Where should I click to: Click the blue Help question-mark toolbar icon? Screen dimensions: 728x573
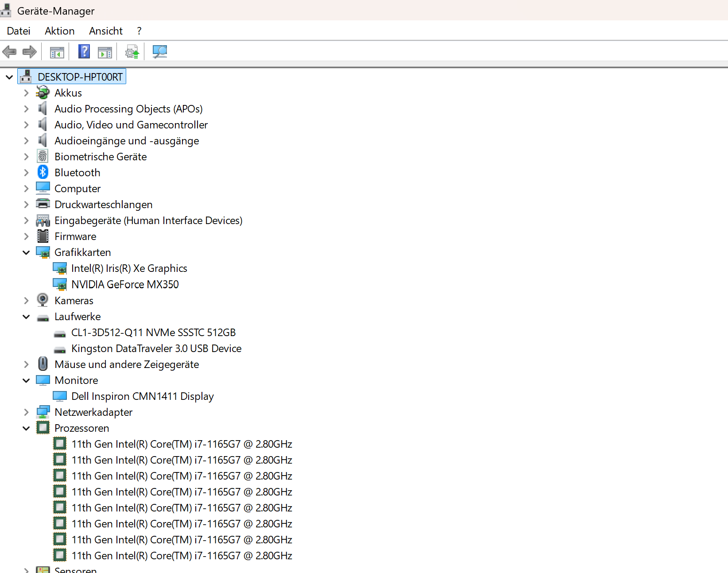click(84, 51)
